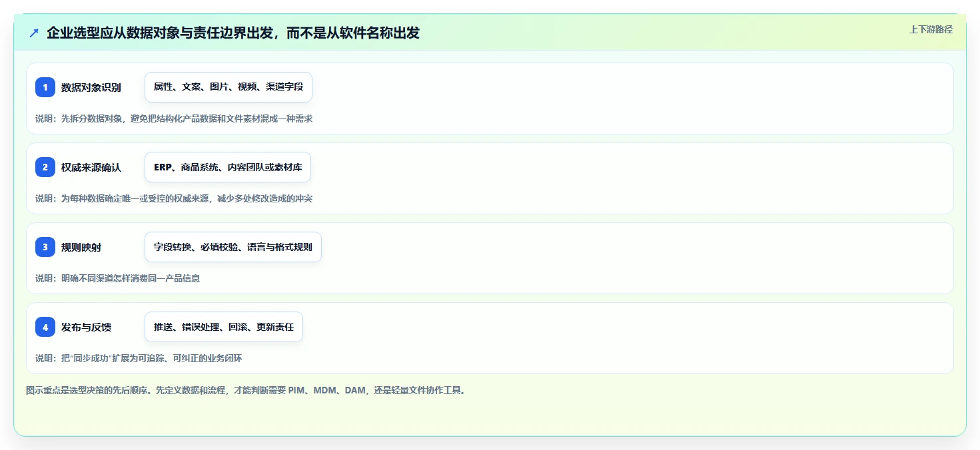Select step badge 3 for 规则映射
The image size is (980, 450).
tap(45, 247)
